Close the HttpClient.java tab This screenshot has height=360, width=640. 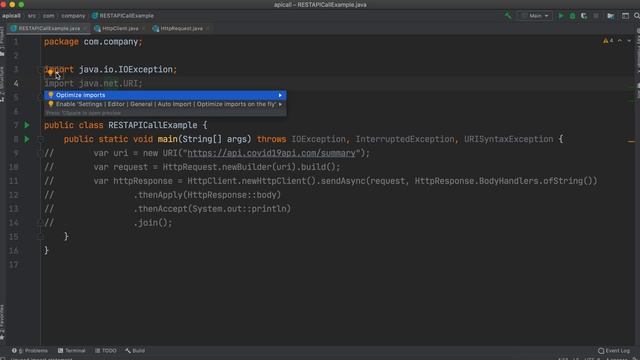tap(143, 29)
